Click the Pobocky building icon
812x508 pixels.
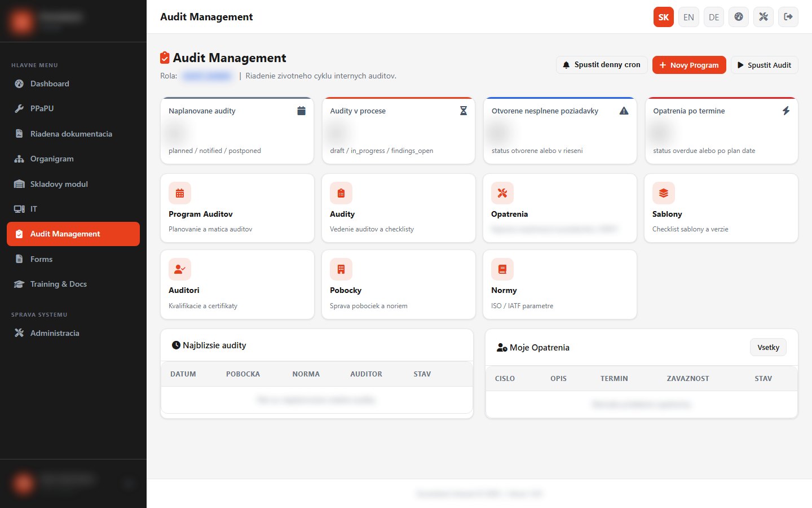(x=341, y=269)
